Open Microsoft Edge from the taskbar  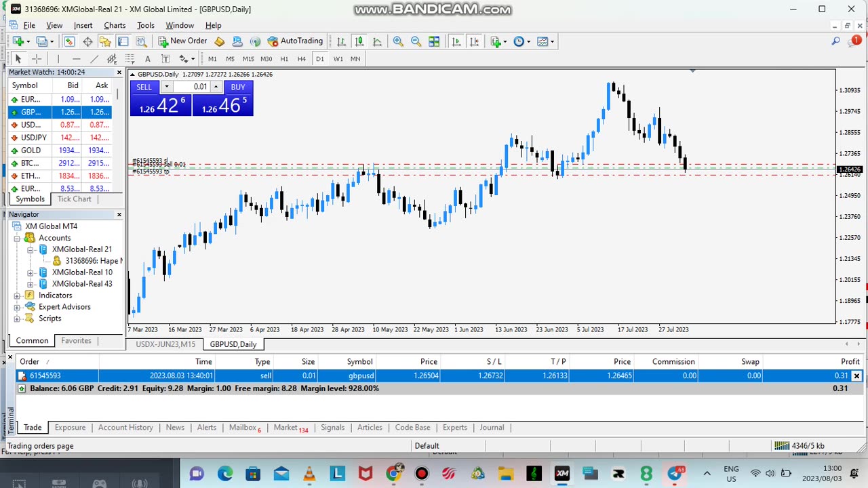[x=224, y=474]
